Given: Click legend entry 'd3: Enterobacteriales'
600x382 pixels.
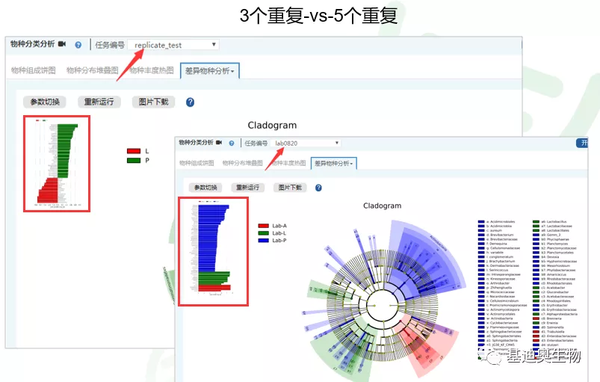Looking at the screenshot, I should [x=553, y=340].
